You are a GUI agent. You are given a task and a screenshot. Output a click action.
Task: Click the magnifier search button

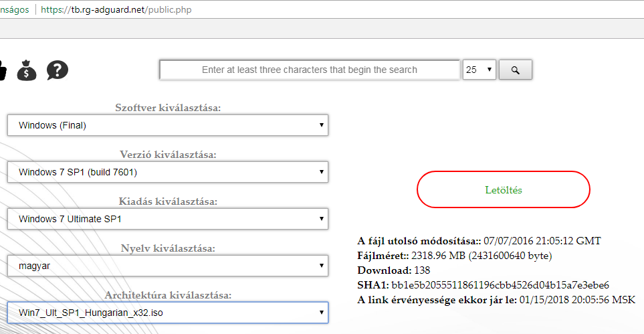pos(516,70)
